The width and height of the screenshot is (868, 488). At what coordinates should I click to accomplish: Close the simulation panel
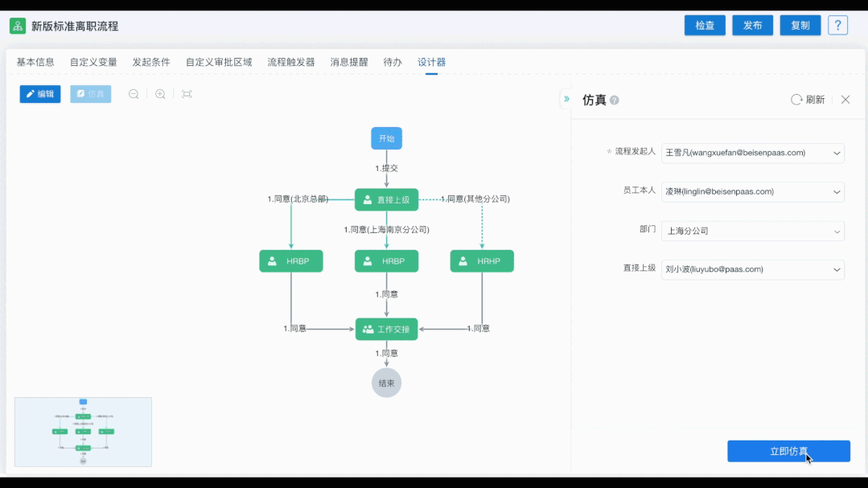pyautogui.click(x=845, y=100)
